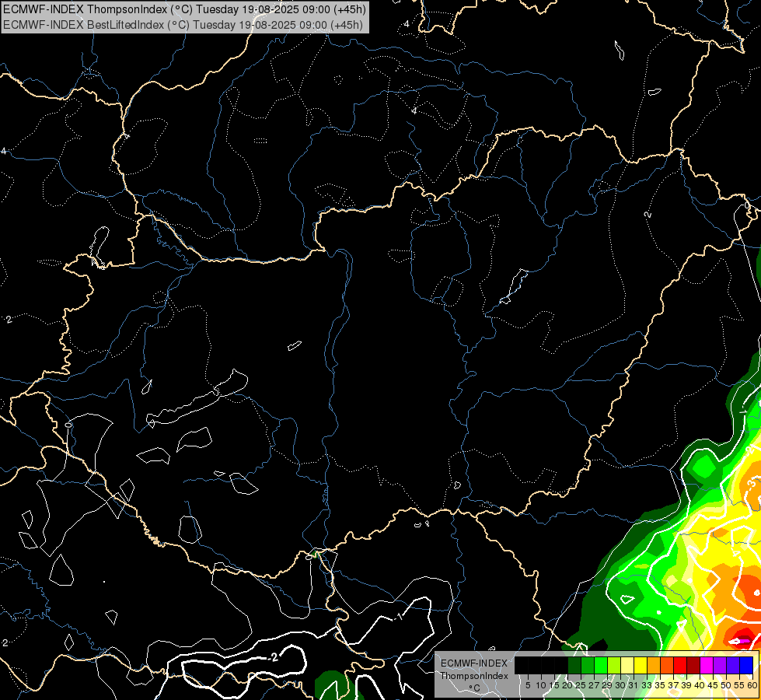Image resolution: width=761 pixels, height=700 pixels.
Task: Pick the pure yellow 31–33 legend swatch
Action: pos(641,665)
